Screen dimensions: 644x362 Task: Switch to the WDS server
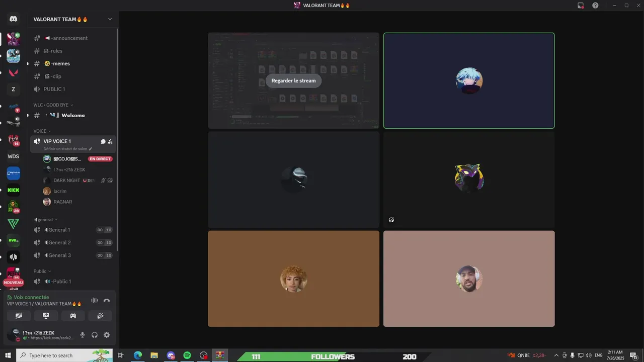tap(14, 156)
